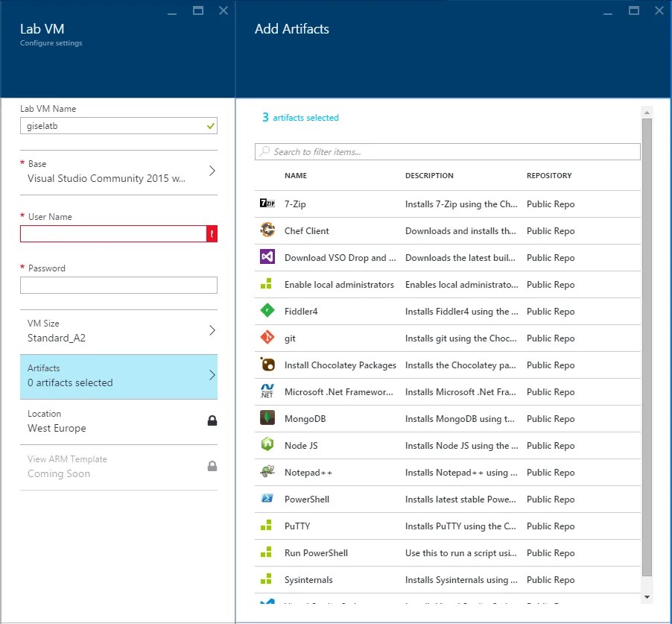This screenshot has width=672, height=624.
Task: Click the Sysinternals artifact icon
Action: coord(266,579)
